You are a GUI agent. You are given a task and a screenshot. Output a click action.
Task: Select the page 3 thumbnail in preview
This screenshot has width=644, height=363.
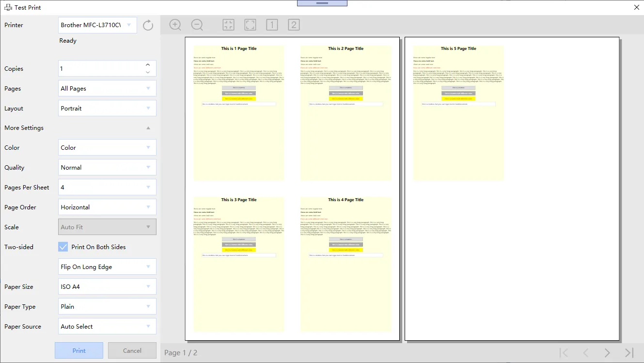click(239, 264)
